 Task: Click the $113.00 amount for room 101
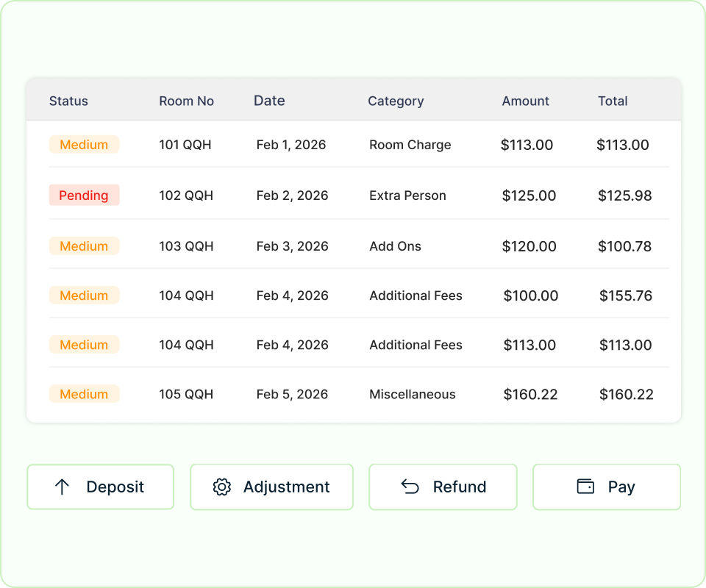[527, 145]
